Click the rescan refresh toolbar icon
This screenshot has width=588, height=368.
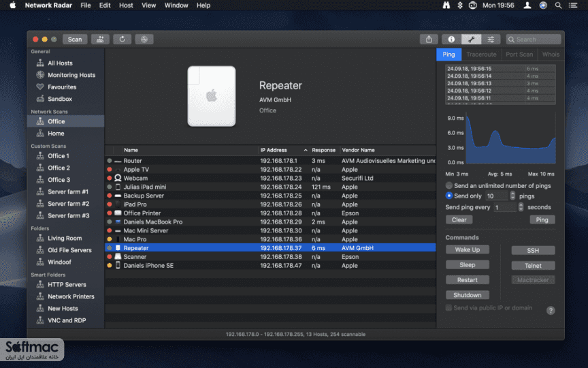click(122, 39)
